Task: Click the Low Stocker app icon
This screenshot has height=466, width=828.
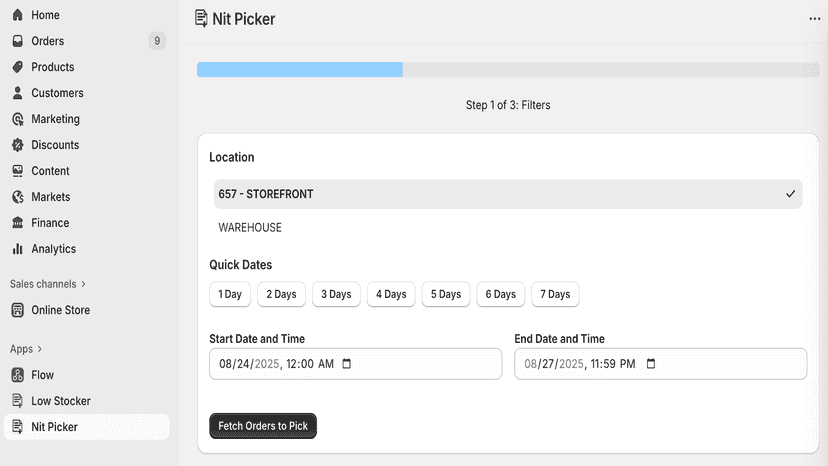Action: point(17,401)
